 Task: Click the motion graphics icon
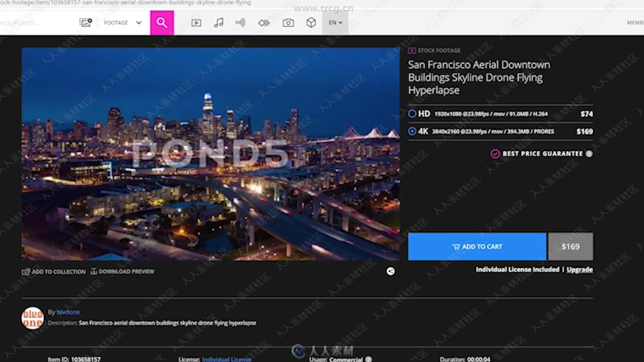click(x=264, y=22)
